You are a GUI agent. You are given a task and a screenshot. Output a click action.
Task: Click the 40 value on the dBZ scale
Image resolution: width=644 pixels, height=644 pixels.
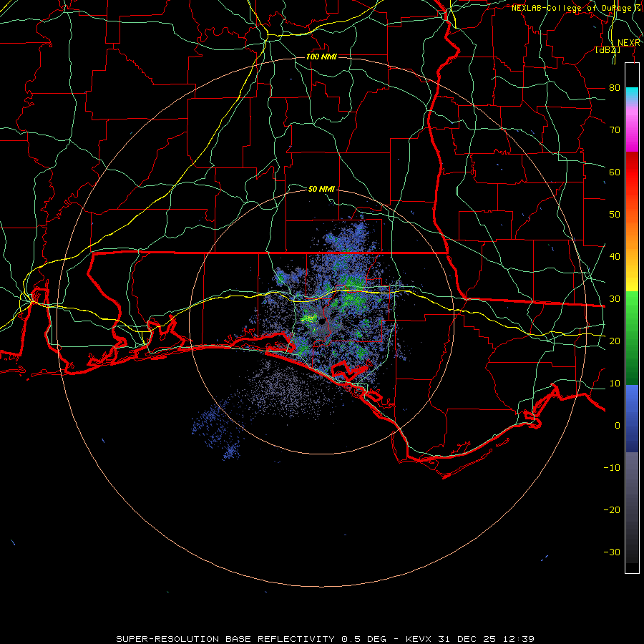click(615, 256)
